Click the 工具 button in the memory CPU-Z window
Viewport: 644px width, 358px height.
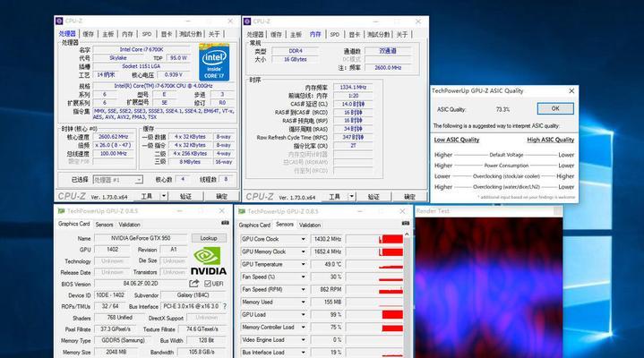click(x=335, y=197)
